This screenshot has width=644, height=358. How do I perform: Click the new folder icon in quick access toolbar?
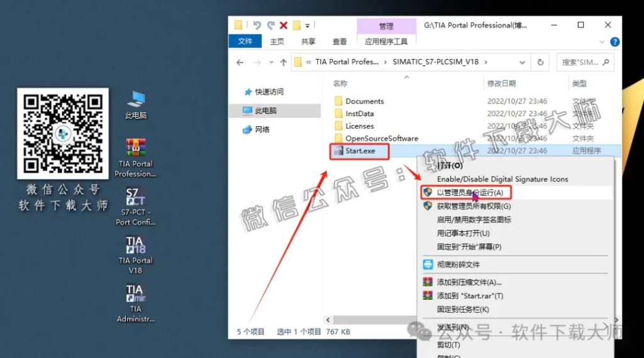[x=296, y=25]
